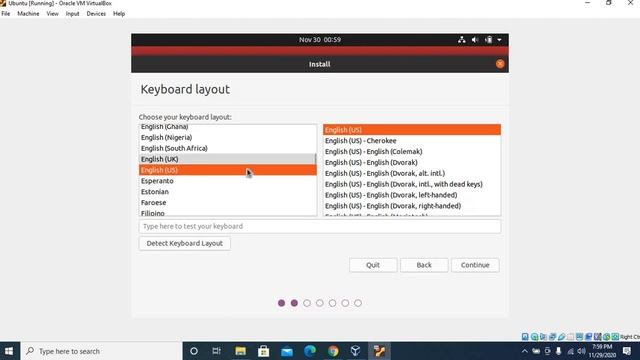Viewport: 640px width, 360px height.
Task: Click VirtualBox audio status icon
Action: (543, 337)
